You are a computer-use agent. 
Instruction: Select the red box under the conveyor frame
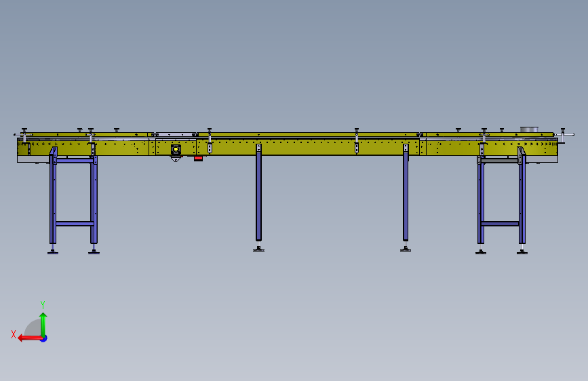[199, 159]
